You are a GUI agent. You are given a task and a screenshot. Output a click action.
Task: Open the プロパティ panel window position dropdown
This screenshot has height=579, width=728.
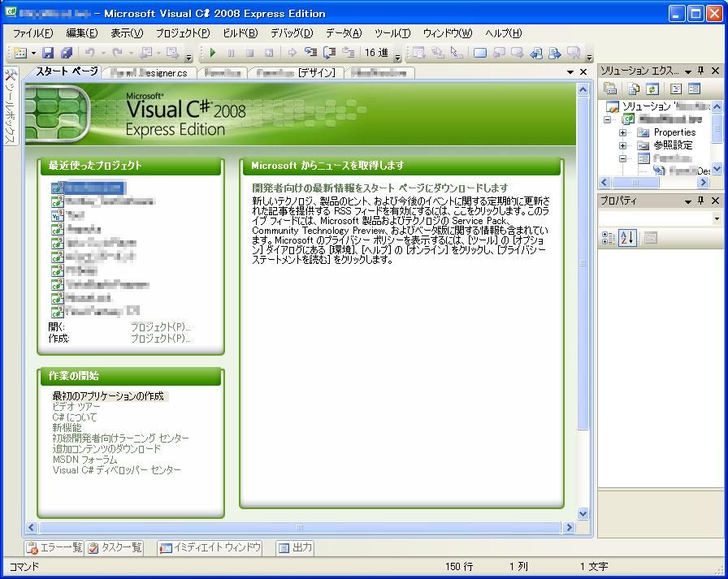pos(688,201)
